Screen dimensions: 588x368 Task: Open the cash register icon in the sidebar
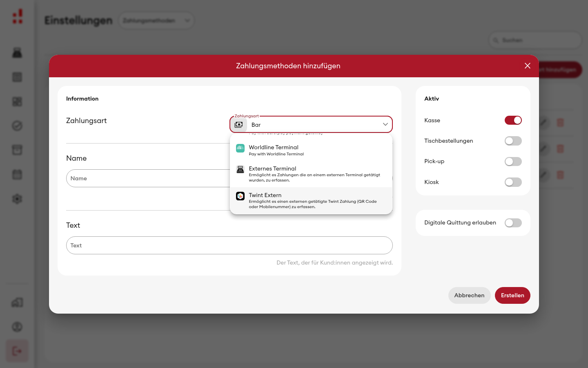coord(17,53)
